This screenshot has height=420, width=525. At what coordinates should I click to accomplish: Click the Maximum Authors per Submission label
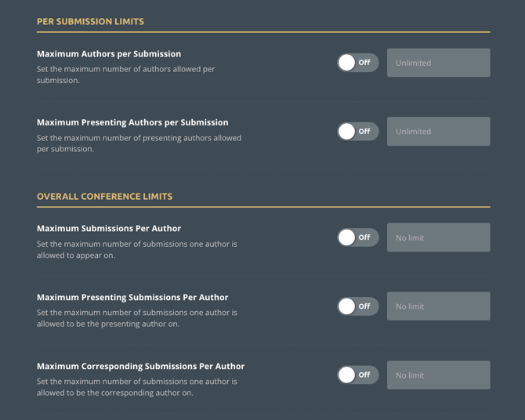click(109, 54)
